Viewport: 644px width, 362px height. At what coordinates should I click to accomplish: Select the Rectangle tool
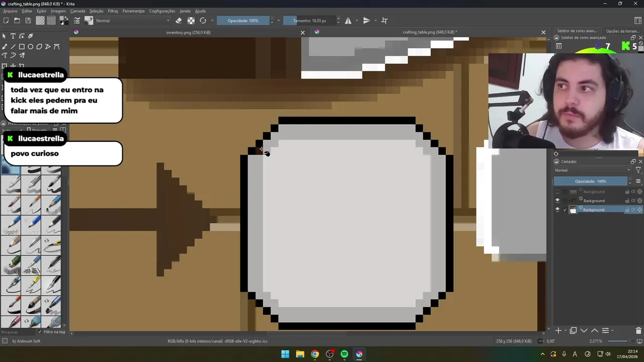click(x=22, y=47)
